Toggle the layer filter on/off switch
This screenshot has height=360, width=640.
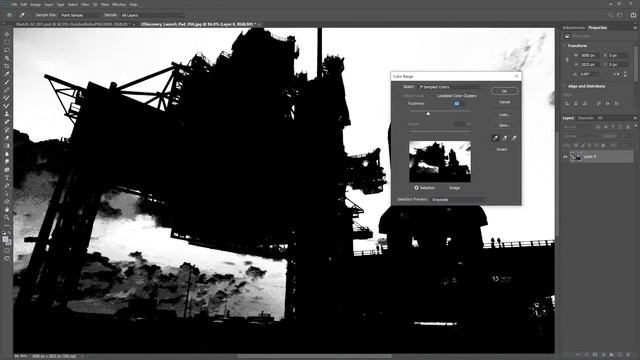click(x=635, y=127)
